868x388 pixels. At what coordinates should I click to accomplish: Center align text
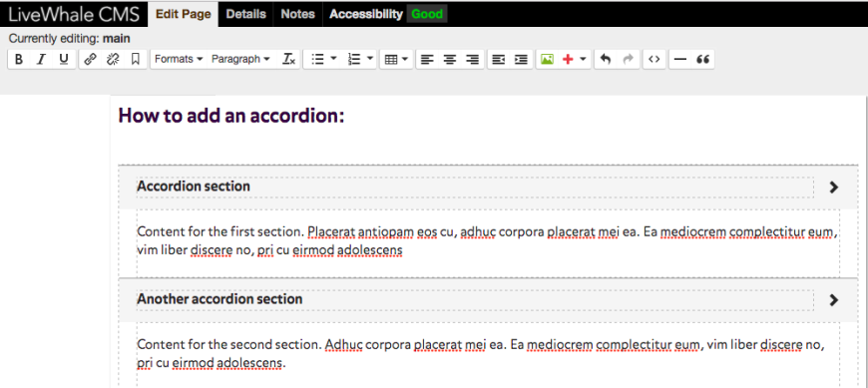click(450, 59)
